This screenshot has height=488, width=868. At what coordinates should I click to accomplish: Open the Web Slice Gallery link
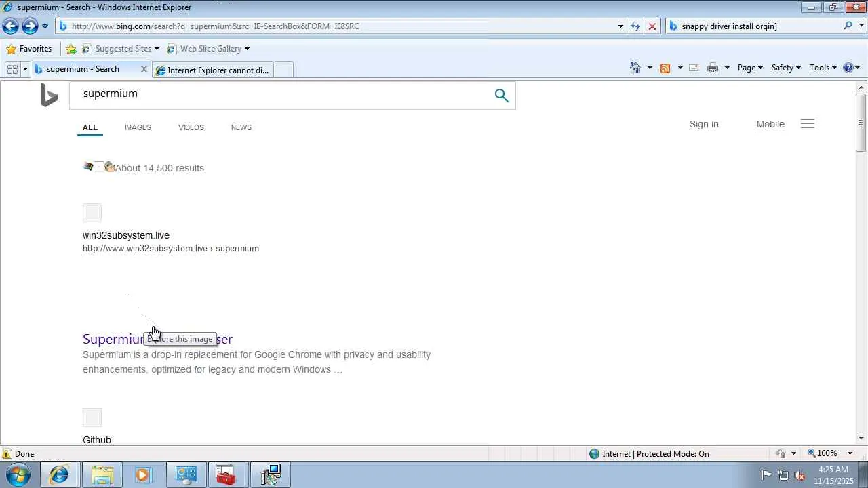204,49
